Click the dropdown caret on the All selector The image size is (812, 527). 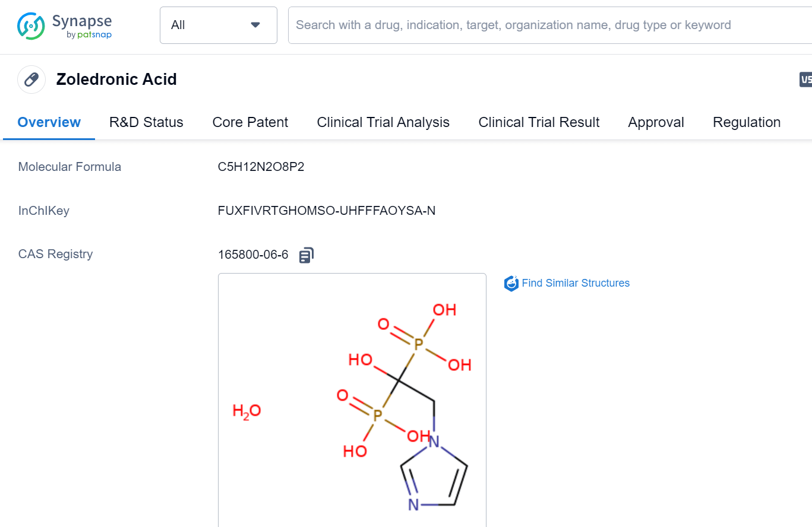coord(255,25)
